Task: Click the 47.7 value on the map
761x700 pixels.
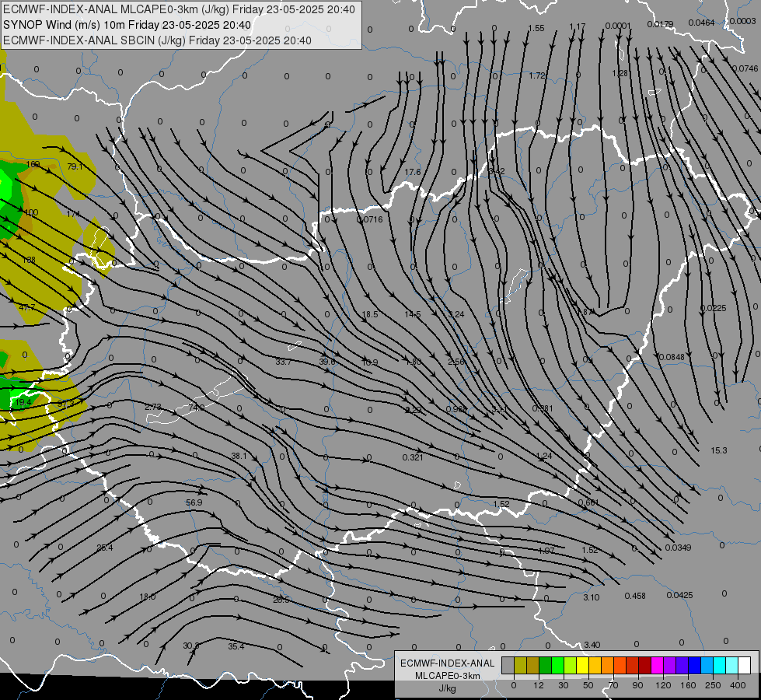Action: (x=27, y=307)
